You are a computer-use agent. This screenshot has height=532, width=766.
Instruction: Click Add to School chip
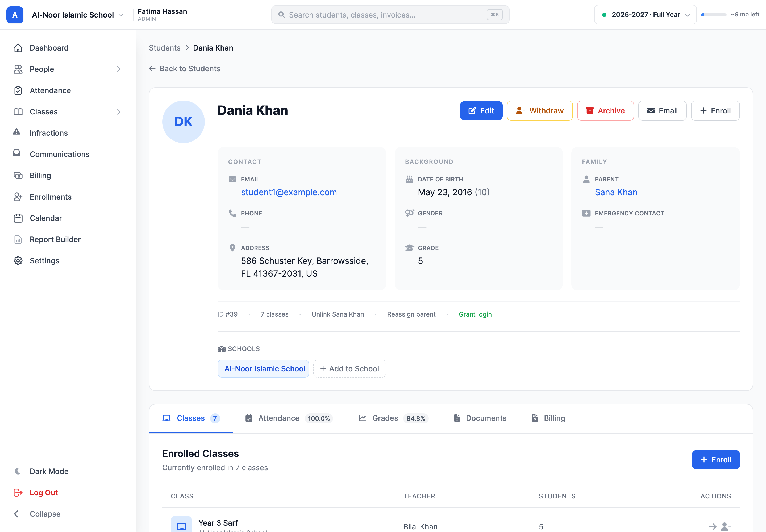click(350, 369)
